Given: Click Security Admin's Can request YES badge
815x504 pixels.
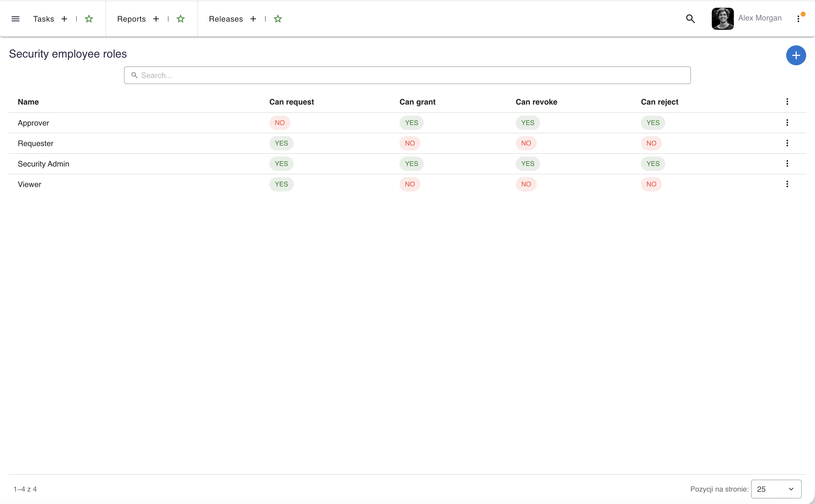Looking at the screenshot, I should tap(281, 164).
